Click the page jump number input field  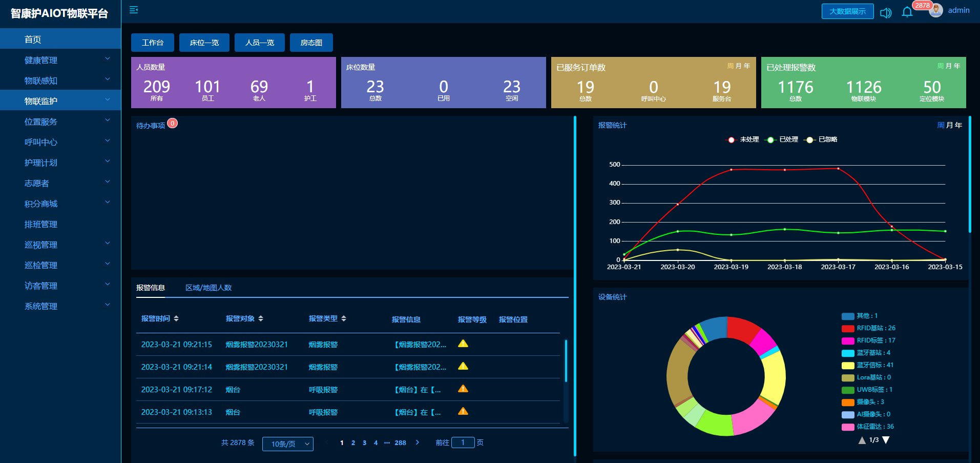tap(463, 442)
